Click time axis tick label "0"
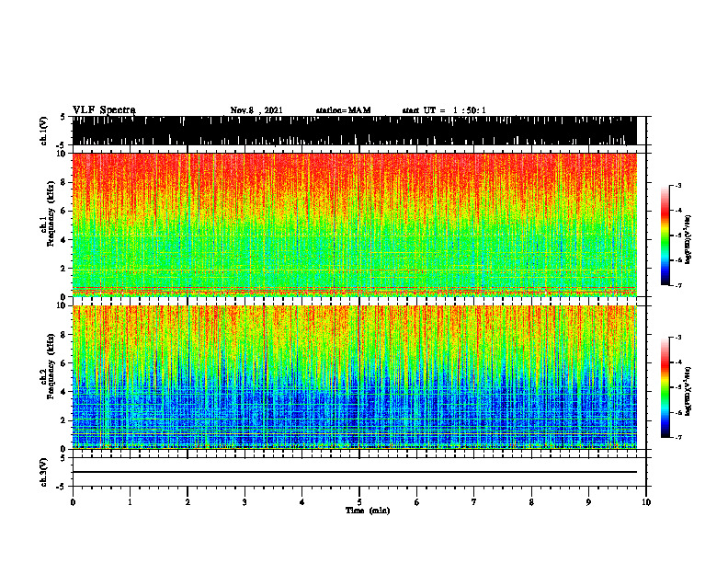The image size is (728, 563). click(x=73, y=502)
